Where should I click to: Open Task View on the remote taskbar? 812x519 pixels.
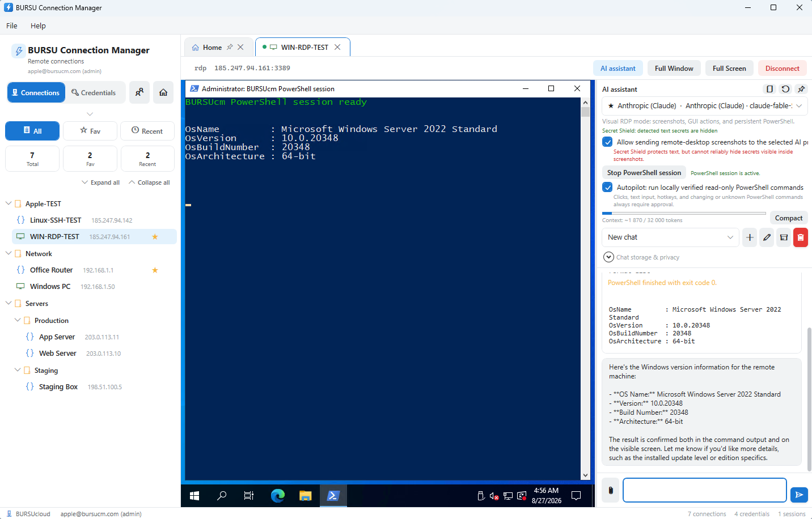[x=249, y=496]
